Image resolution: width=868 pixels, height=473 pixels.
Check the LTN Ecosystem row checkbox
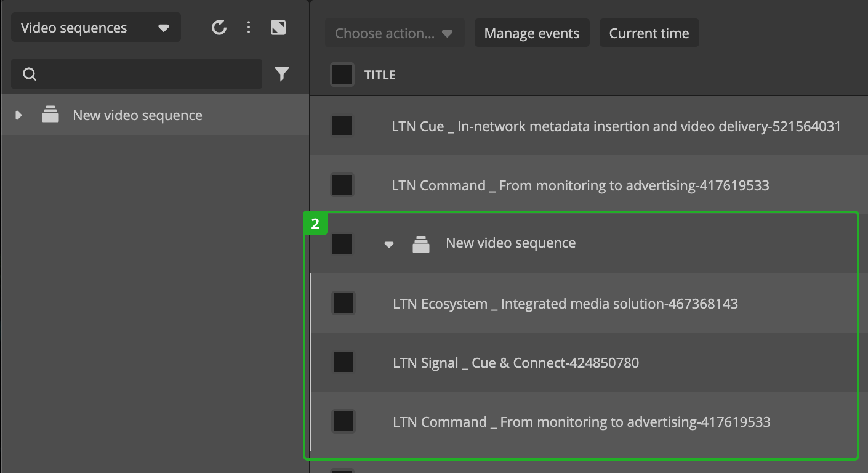click(343, 303)
